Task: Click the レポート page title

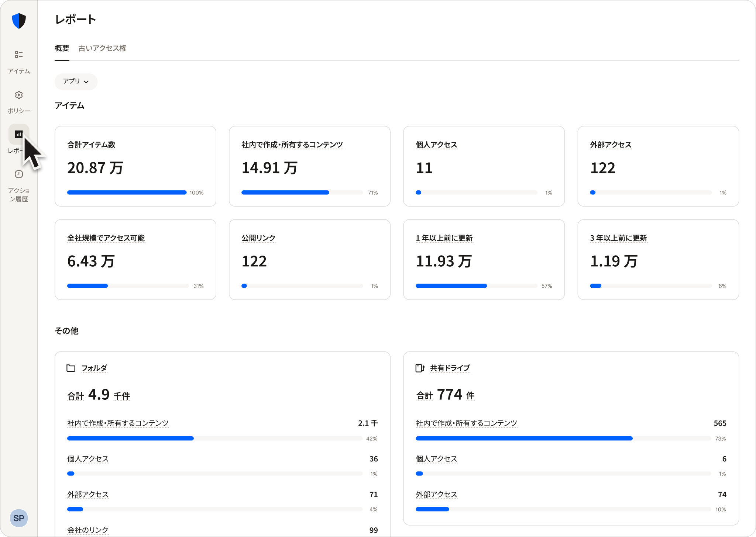Action: click(76, 20)
